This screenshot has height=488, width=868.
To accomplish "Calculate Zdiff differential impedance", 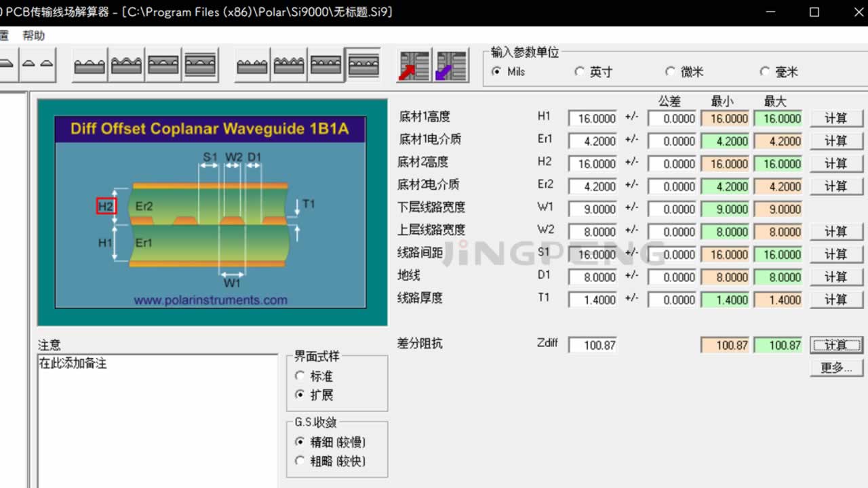I will point(836,345).
